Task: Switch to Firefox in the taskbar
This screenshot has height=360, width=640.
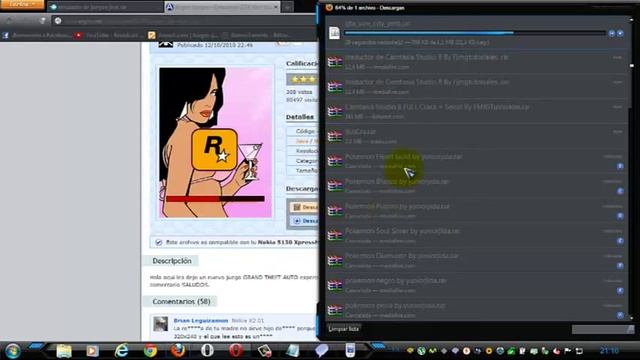Action: (178, 351)
